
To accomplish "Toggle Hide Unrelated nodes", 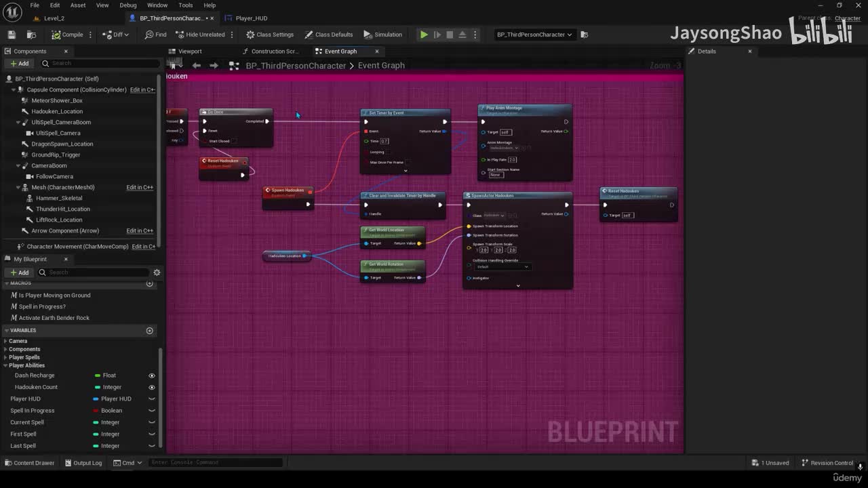I will tap(200, 35).
